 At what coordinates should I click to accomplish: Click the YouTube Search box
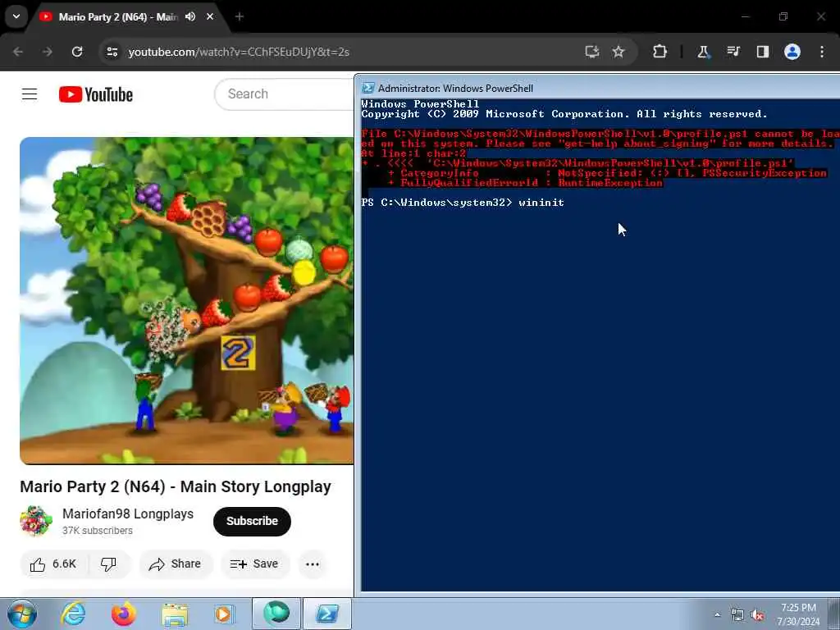pos(284,94)
